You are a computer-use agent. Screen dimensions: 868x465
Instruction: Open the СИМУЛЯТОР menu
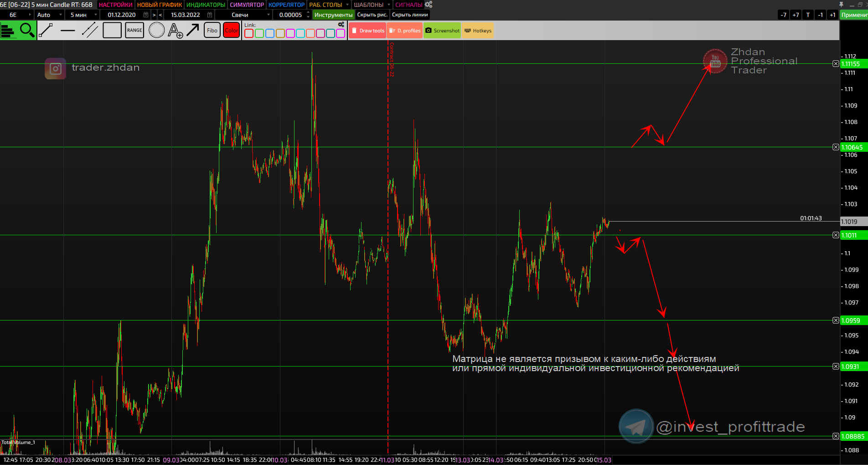[x=247, y=5]
